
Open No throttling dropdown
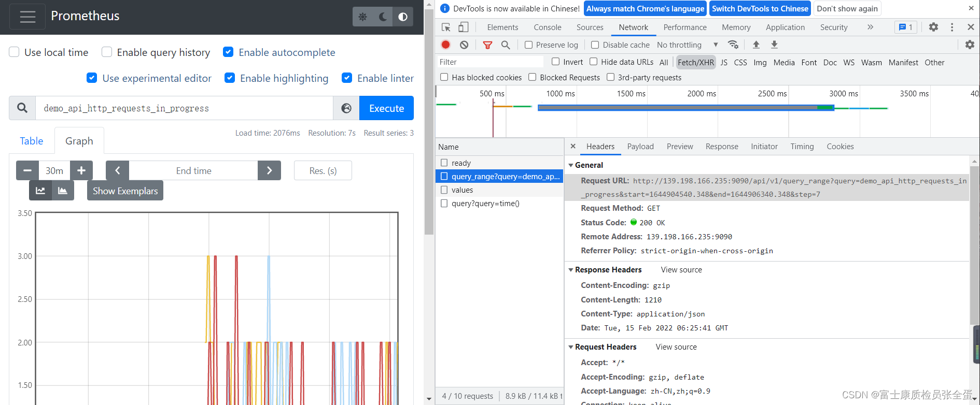point(688,45)
